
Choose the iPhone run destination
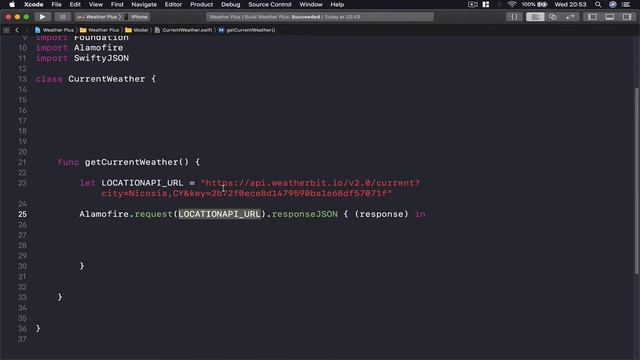point(137,17)
